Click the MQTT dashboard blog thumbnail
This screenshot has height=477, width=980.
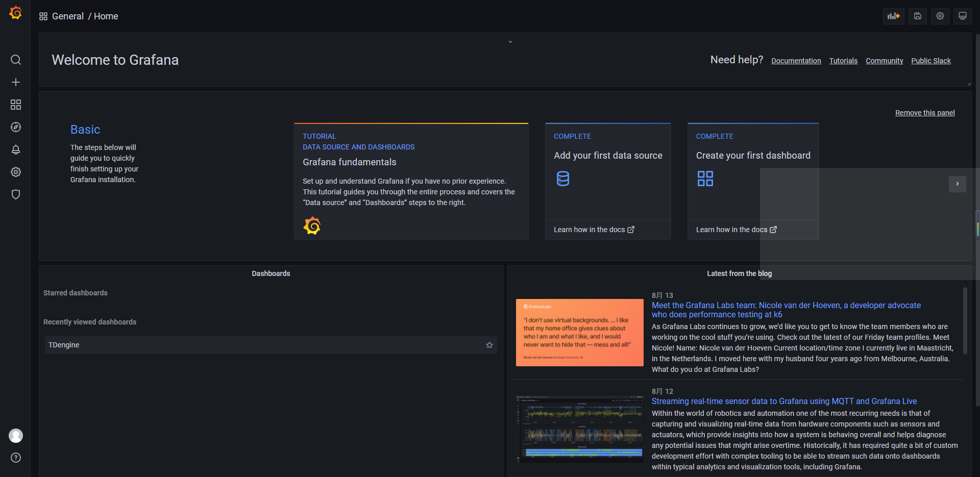[580, 429]
